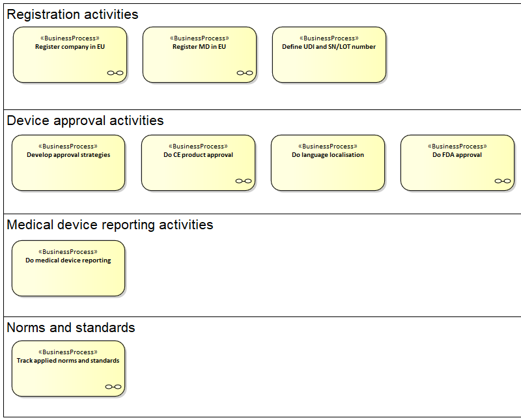Click the chain-link icon on Do CE product approval

(x=244, y=181)
